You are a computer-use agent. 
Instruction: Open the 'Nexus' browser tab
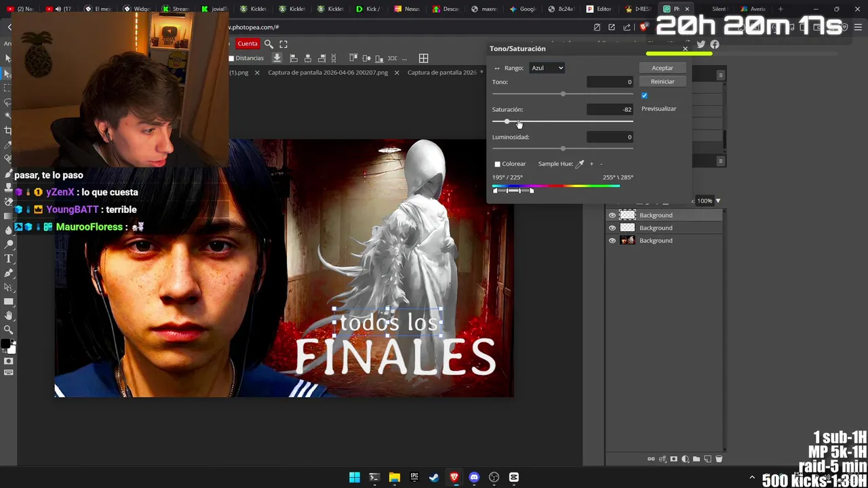point(406,9)
